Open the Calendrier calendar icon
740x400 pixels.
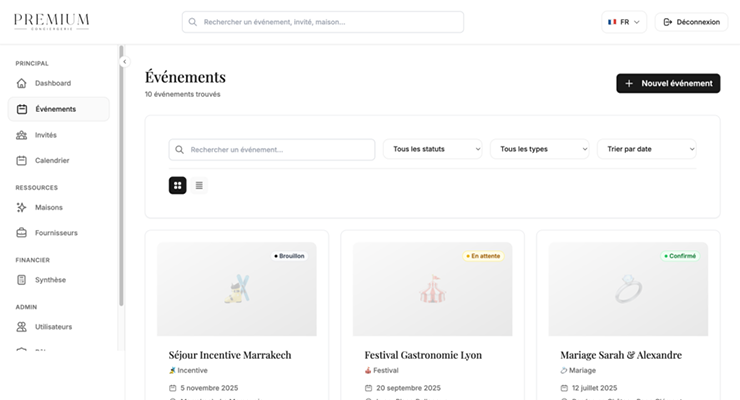coord(22,160)
